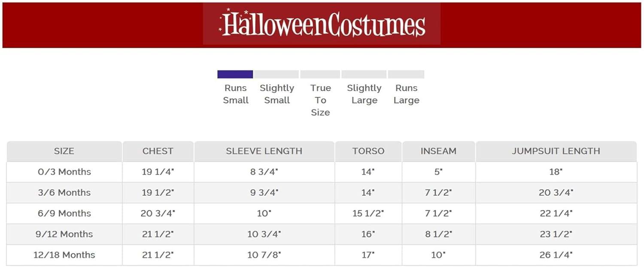Click the JUMPSUIT LENGTH column header
This screenshot has height=267, width=644.
556,152
